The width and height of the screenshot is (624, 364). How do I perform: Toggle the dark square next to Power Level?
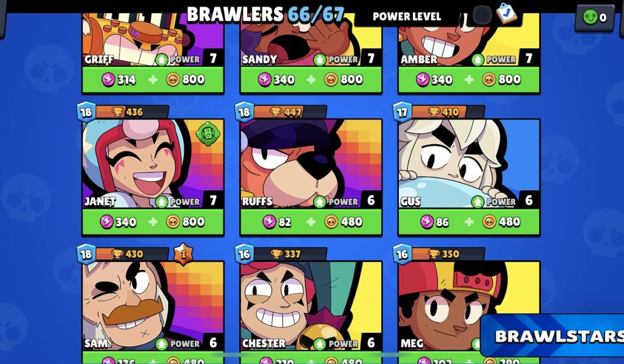[x=482, y=15]
